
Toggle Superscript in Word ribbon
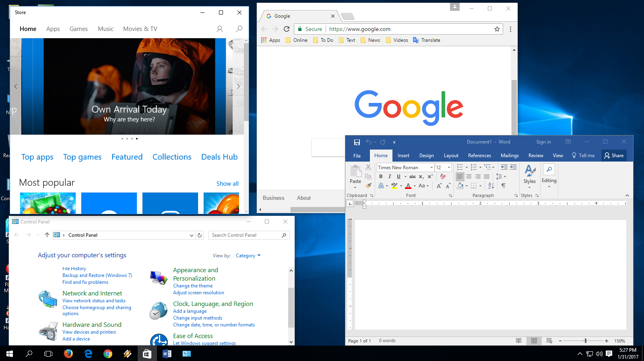pyautogui.click(x=430, y=176)
